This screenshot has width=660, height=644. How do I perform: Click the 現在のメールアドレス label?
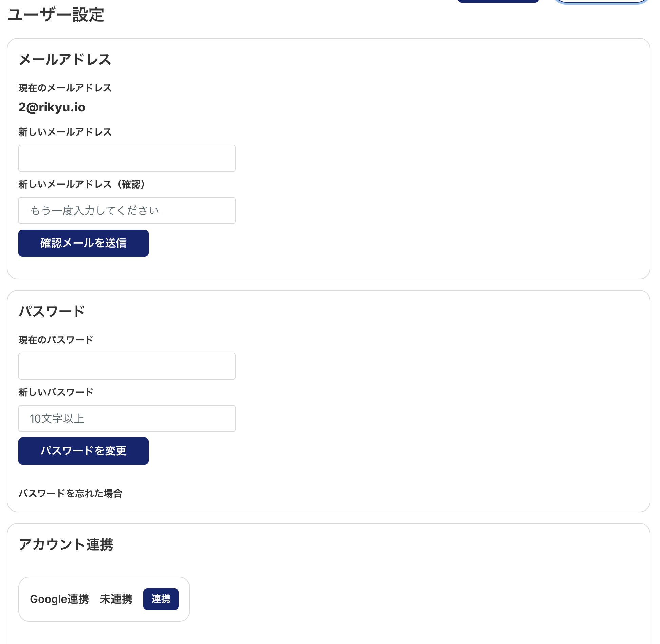pyautogui.click(x=65, y=88)
